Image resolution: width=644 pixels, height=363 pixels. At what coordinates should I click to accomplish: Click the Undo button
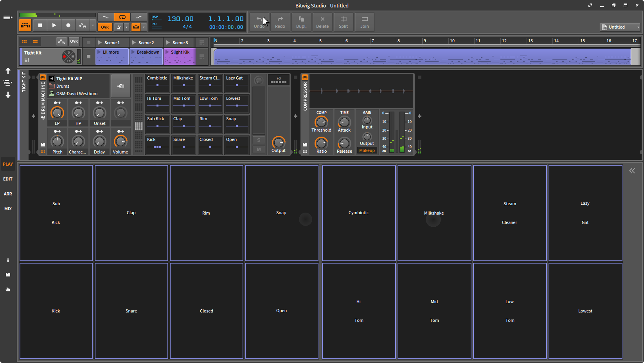[259, 22]
